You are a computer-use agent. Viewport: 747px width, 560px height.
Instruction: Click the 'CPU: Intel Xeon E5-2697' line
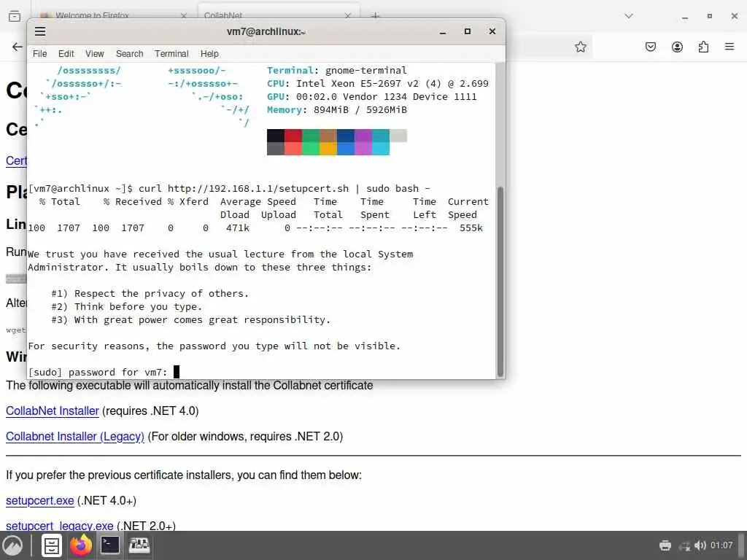(x=378, y=84)
